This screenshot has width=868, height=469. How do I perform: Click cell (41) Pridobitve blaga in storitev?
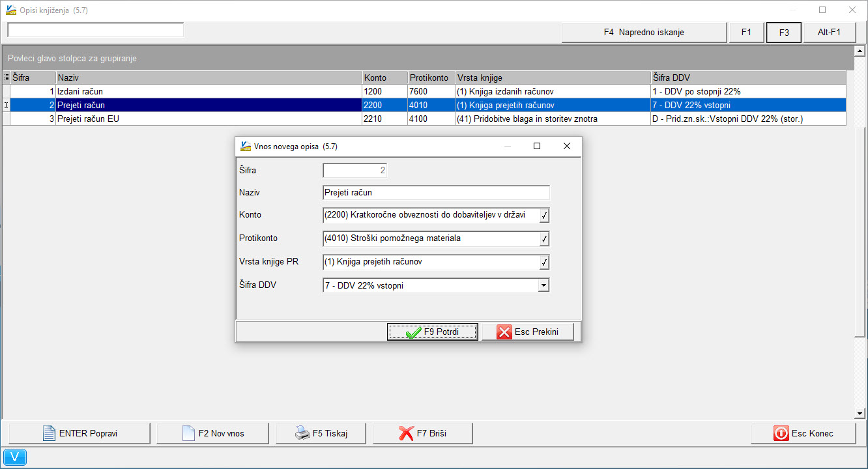(553, 119)
